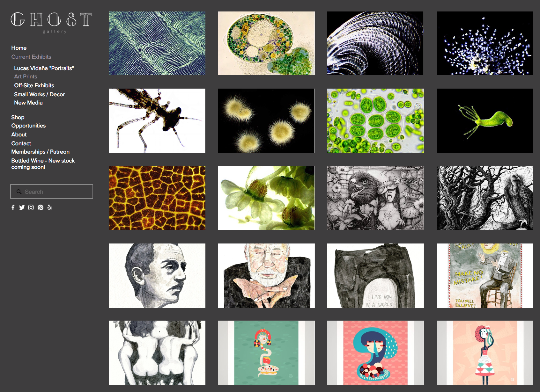Image resolution: width=540 pixels, height=392 pixels.
Task: Open the Instagram social icon
Action: [31, 207]
